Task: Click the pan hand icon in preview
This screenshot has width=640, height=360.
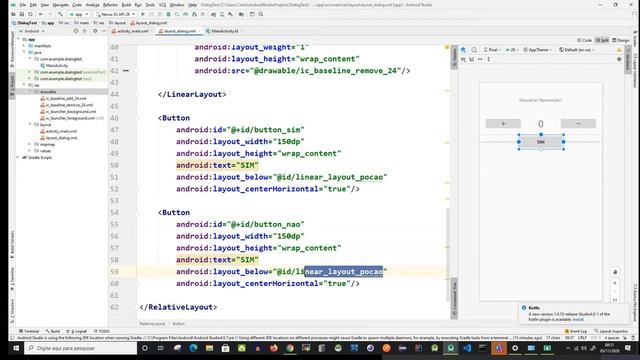Action: [615, 272]
